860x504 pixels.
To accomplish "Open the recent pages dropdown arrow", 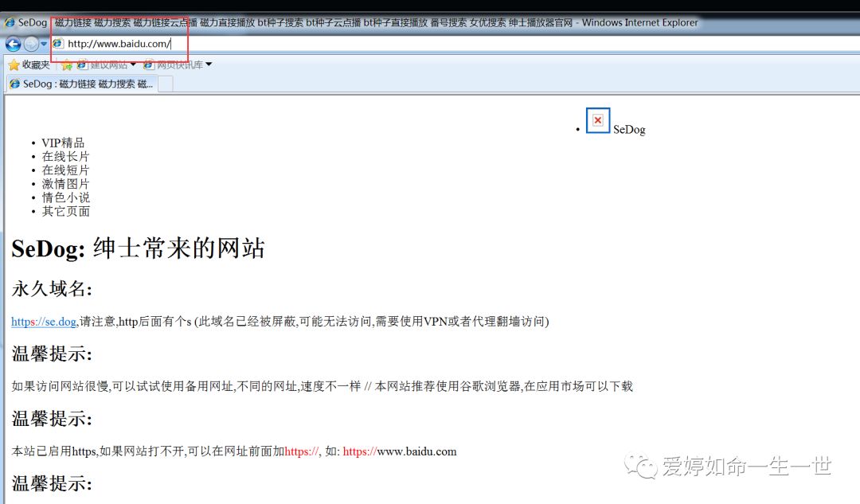I will (44, 44).
